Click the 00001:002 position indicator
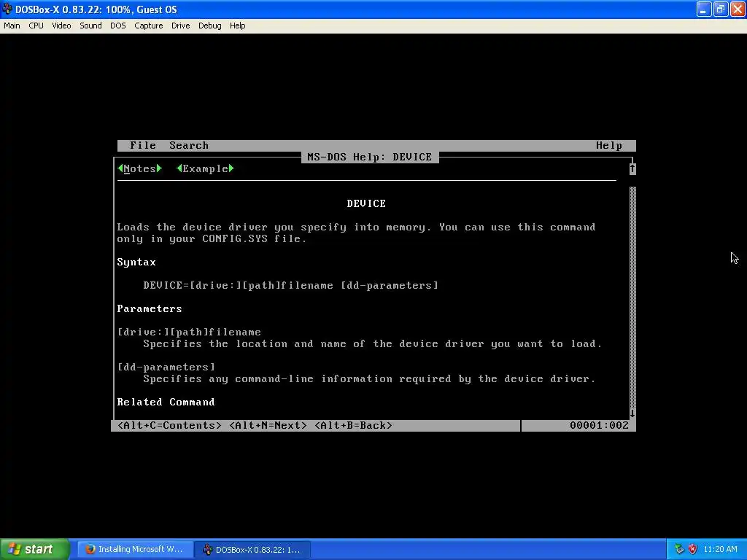This screenshot has height=560, width=747. tap(600, 425)
